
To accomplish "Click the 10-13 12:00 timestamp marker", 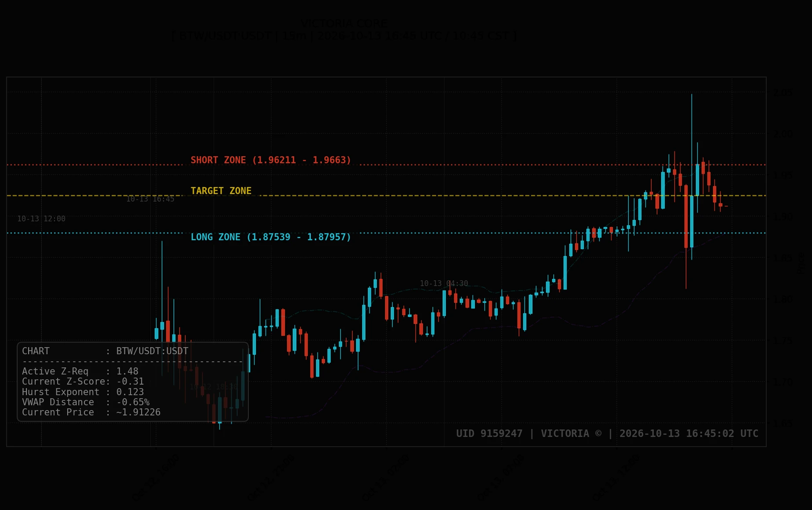I will pos(41,219).
